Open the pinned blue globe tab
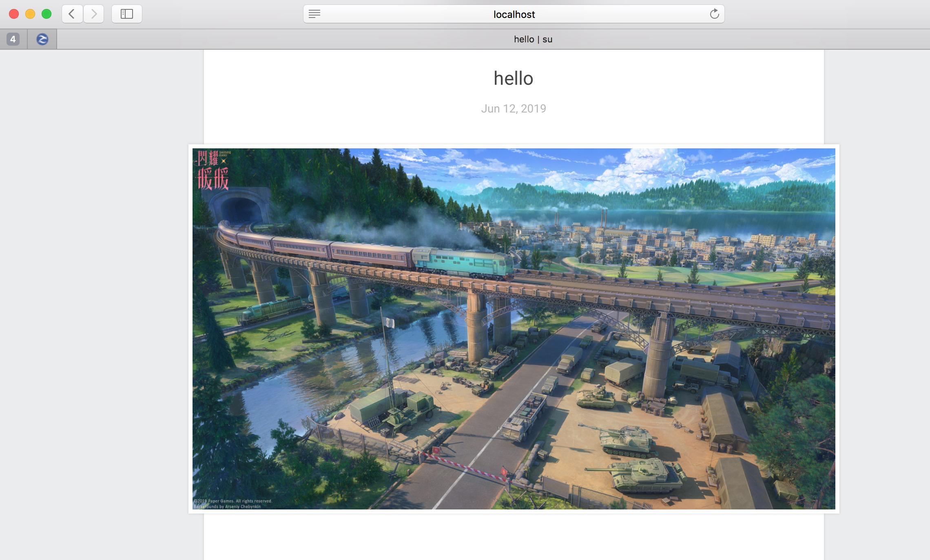The image size is (930, 560). coord(42,39)
